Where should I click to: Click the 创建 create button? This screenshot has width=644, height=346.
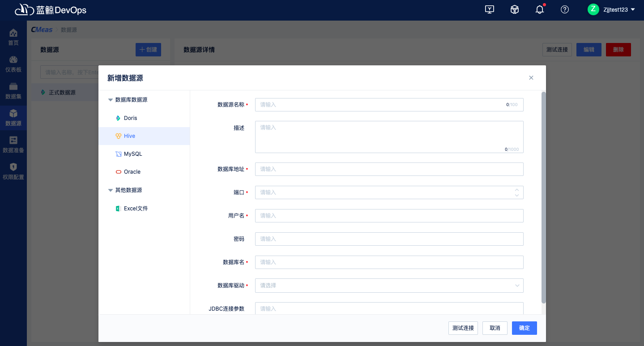coord(148,50)
